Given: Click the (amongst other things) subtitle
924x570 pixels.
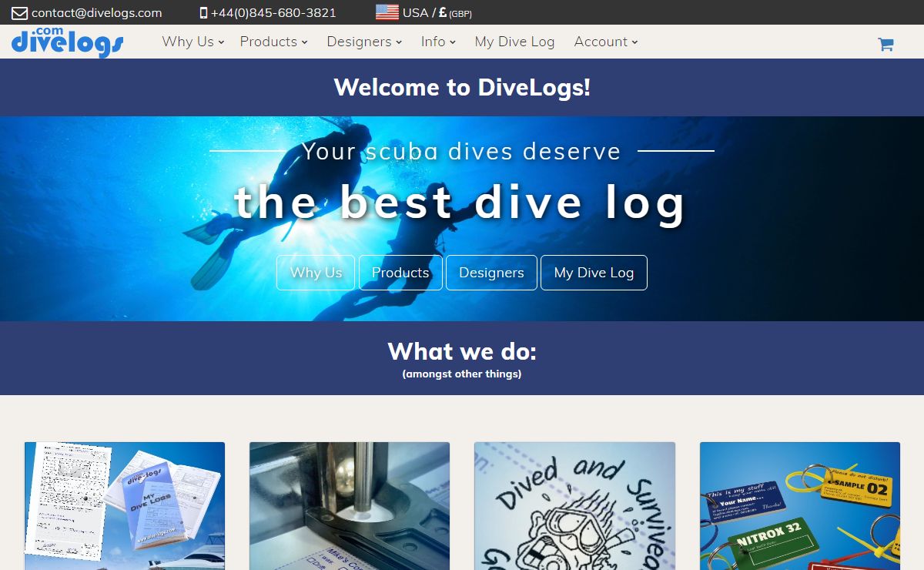Looking at the screenshot, I should tap(462, 374).
